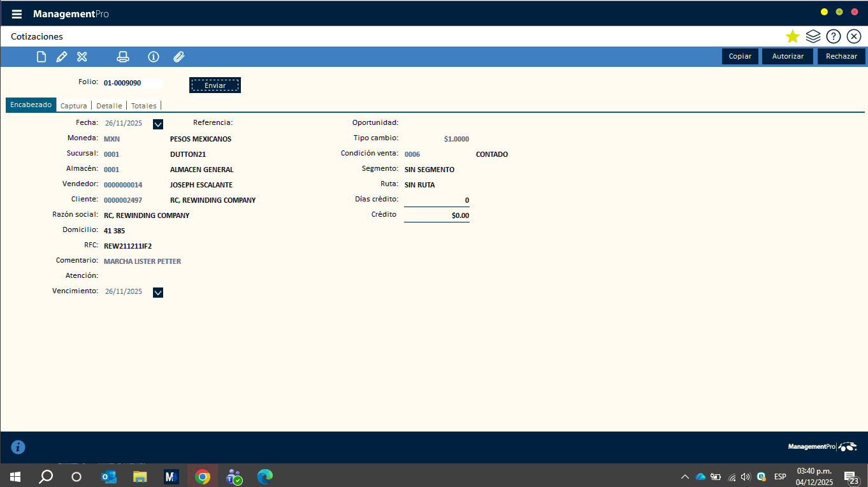Viewport: 868px width, 487px height.
Task: Open the hamburger main menu
Action: tap(17, 14)
